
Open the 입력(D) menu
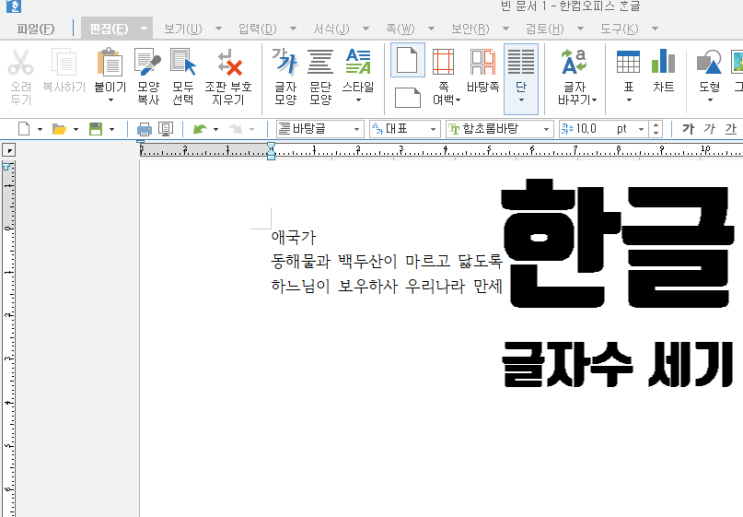(257, 29)
